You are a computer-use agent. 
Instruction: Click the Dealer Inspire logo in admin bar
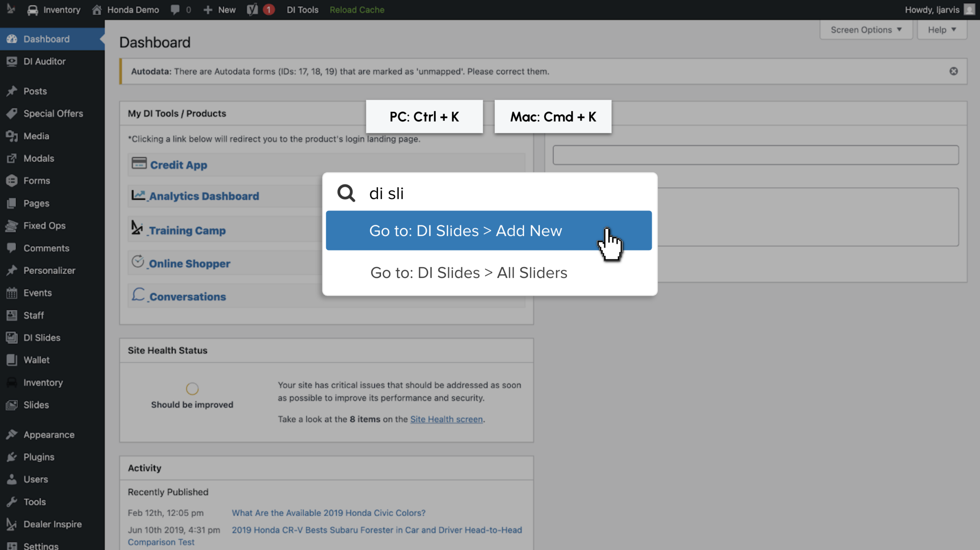11,9
